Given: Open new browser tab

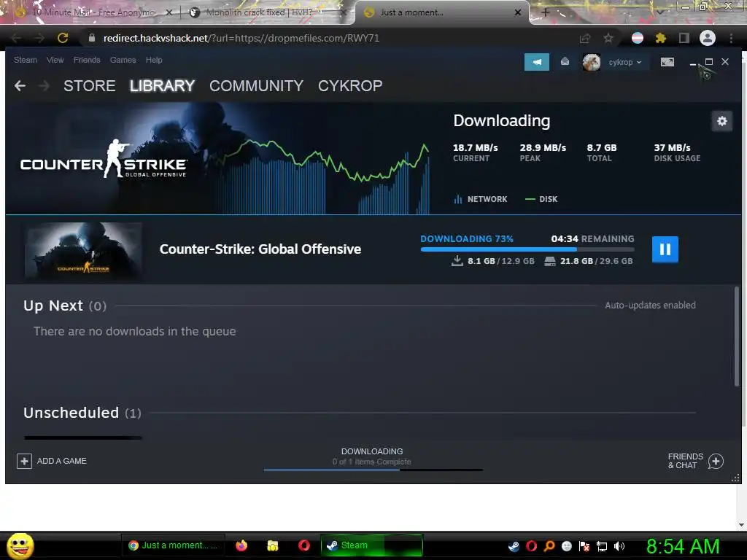Looking at the screenshot, I should pyautogui.click(x=546, y=12).
